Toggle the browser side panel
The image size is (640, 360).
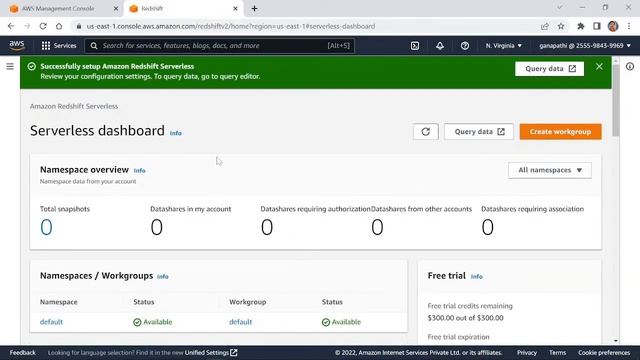tap(596, 26)
